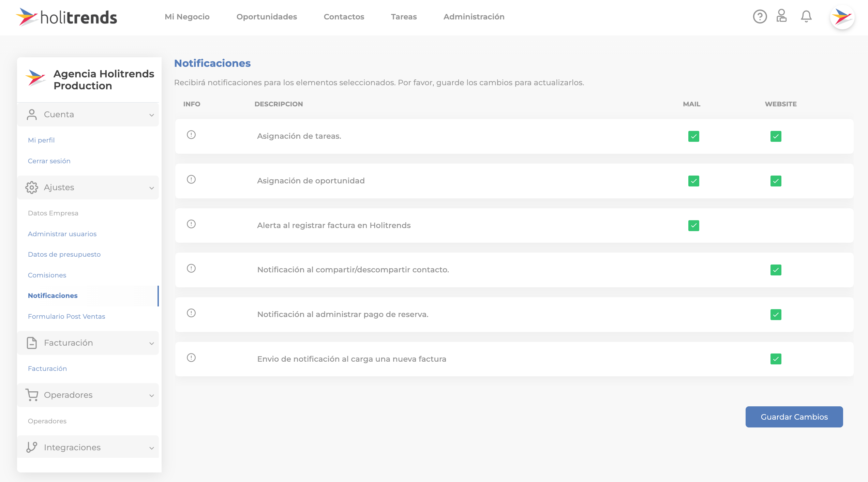The width and height of the screenshot is (868, 482).
Task: Open the help question mark icon
Action: (760, 17)
